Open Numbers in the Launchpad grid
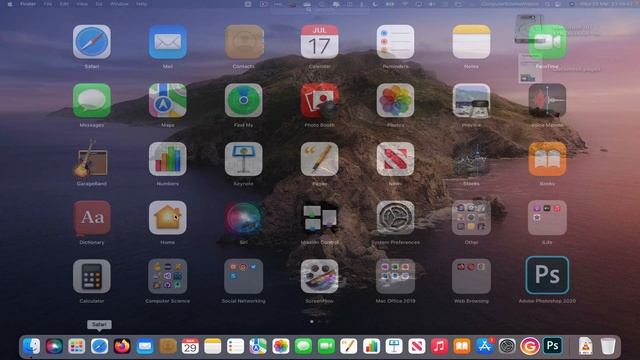This screenshot has width=640, height=360. [x=167, y=159]
